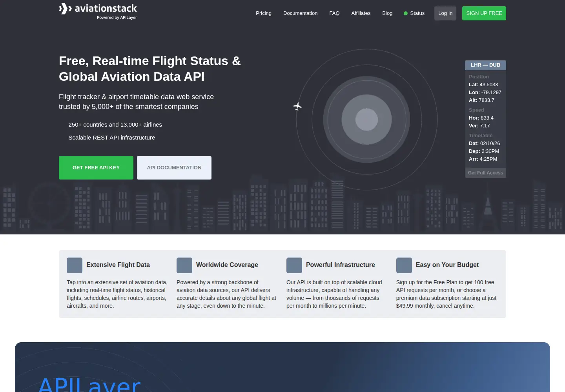
Task: Click Get Full Access in flight card
Action: tap(485, 173)
